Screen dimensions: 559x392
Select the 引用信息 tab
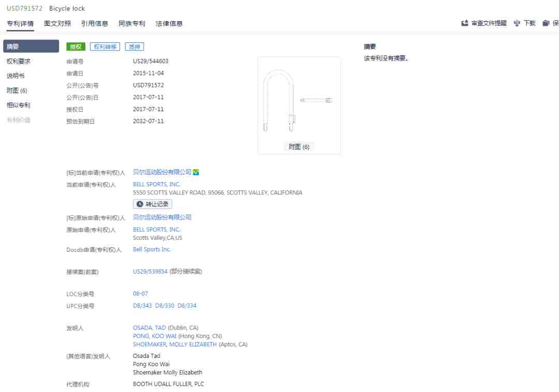[95, 23]
